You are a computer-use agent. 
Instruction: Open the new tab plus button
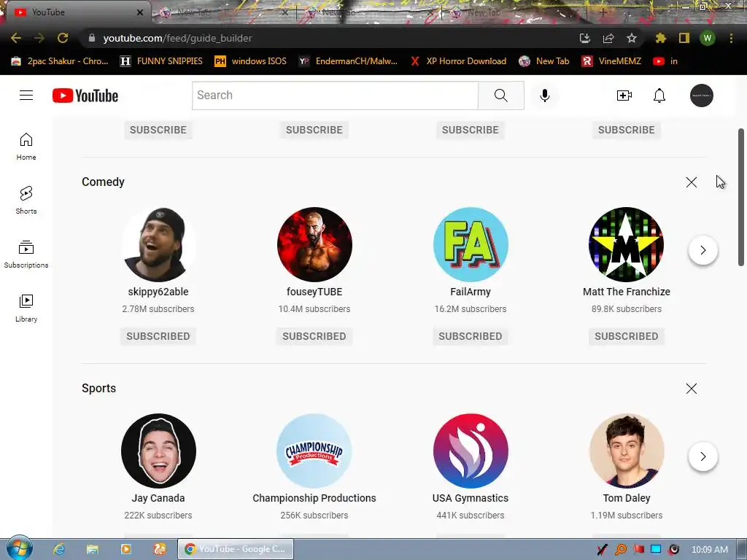(x=603, y=12)
